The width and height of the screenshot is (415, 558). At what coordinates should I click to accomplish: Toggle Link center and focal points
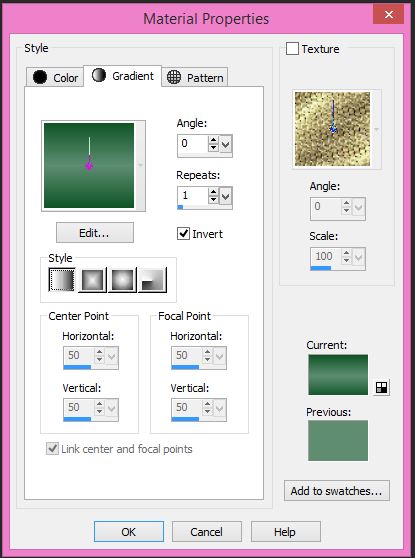(x=53, y=449)
